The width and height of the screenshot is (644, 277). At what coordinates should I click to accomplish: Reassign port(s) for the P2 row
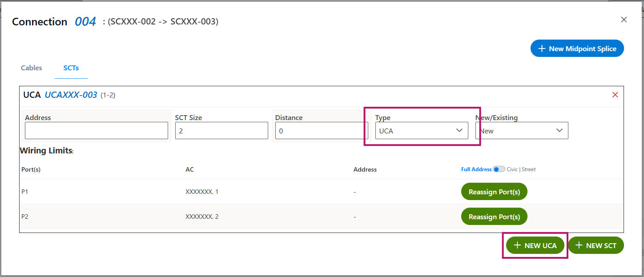pos(494,217)
